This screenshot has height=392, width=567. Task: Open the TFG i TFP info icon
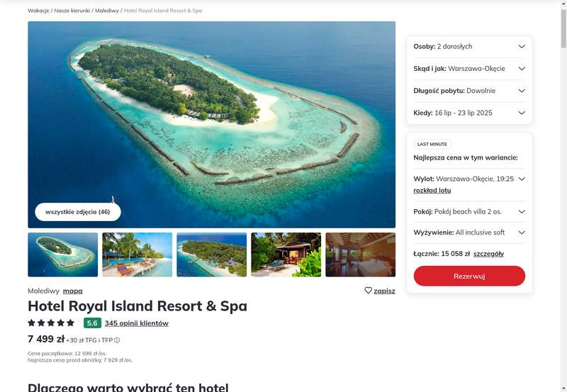pyautogui.click(x=117, y=340)
